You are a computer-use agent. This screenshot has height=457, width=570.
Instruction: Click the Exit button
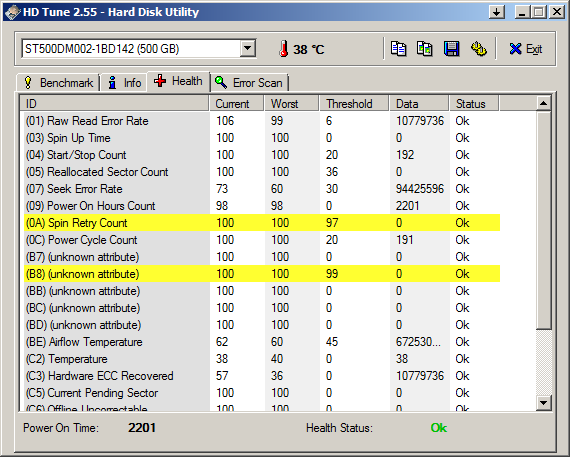[x=526, y=49]
